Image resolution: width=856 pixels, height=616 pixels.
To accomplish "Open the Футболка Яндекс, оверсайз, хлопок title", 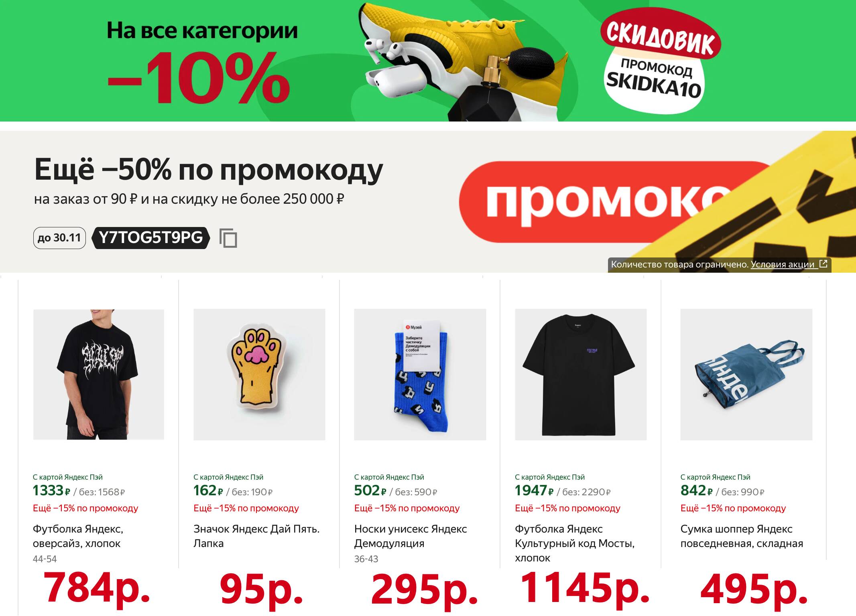I will [x=78, y=536].
